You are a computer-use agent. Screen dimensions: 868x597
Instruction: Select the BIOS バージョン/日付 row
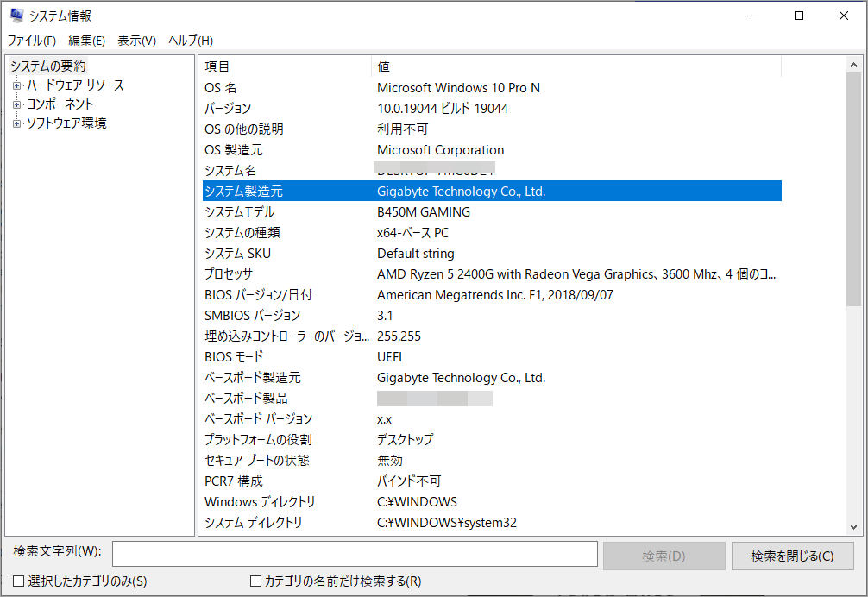492,295
